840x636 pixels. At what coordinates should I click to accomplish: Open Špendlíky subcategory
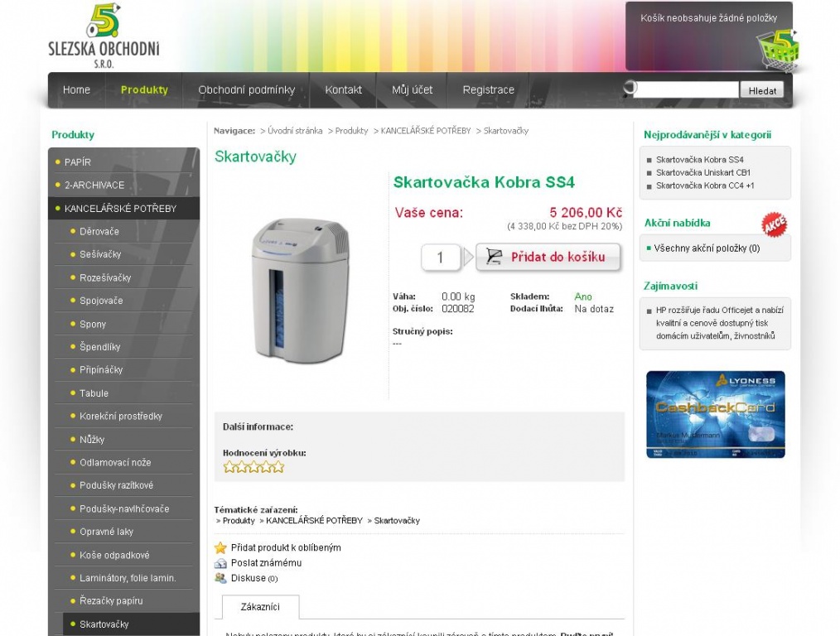pyautogui.click(x=99, y=347)
